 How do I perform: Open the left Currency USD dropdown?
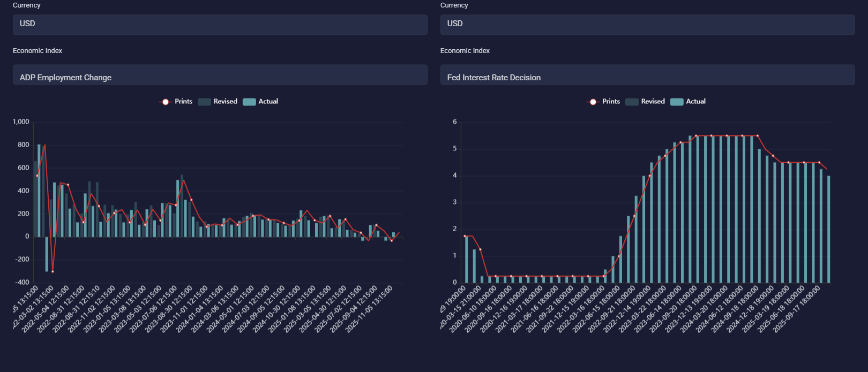[x=220, y=24]
